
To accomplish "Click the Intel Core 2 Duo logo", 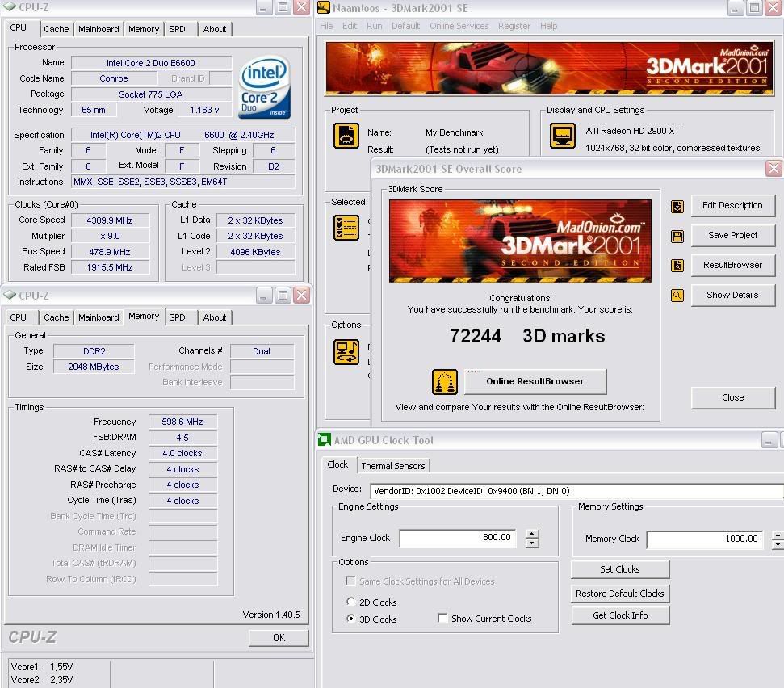I will click(x=265, y=87).
